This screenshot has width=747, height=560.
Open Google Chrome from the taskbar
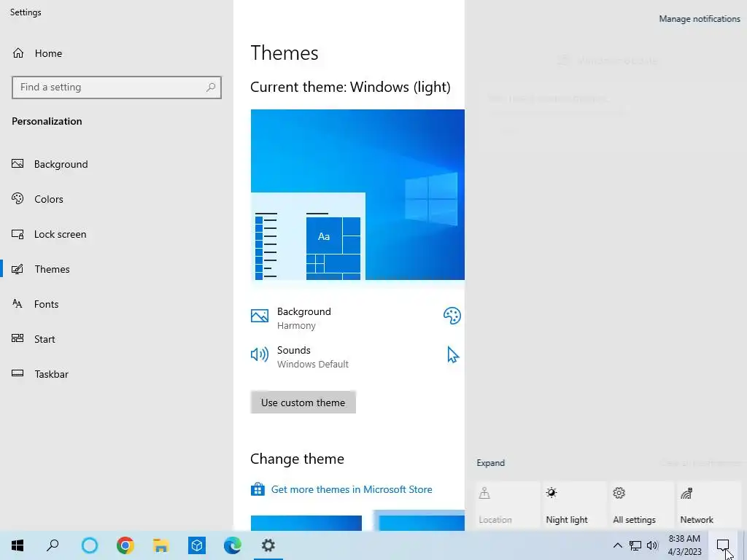[125, 545]
